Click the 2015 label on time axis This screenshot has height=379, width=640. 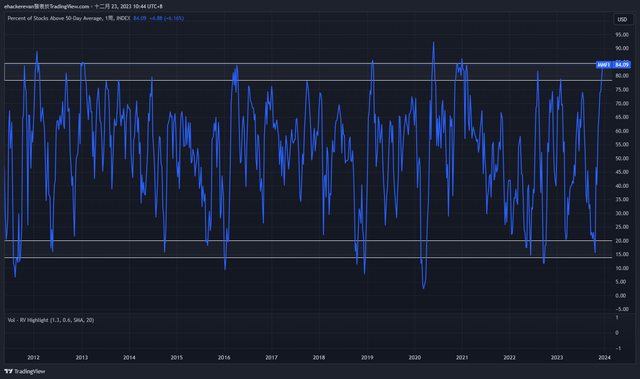[176, 357]
